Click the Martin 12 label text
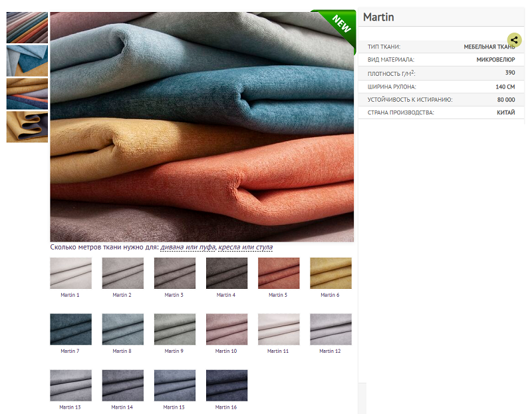 click(330, 351)
